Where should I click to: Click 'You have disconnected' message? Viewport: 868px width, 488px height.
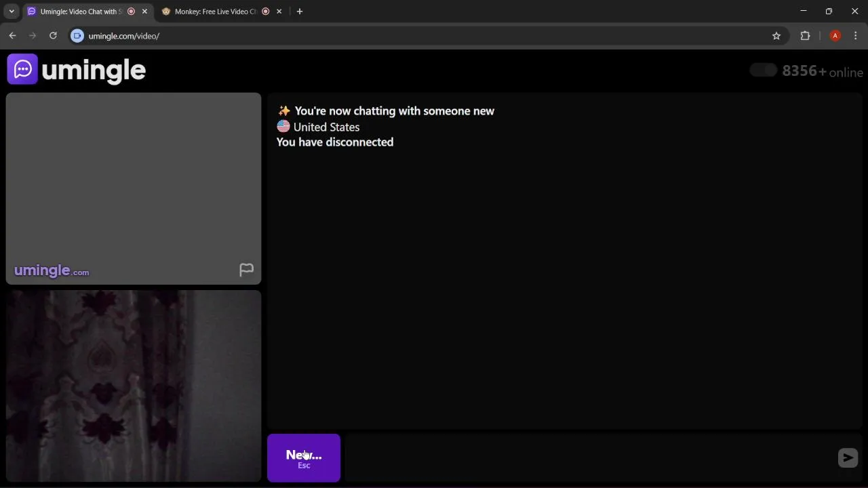(335, 142)
